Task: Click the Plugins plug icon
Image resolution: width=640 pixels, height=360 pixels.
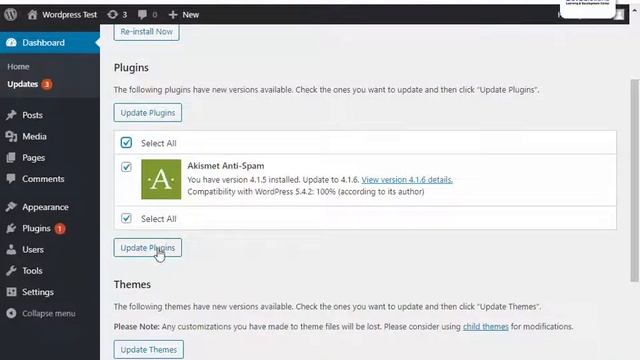Action: 11,228
